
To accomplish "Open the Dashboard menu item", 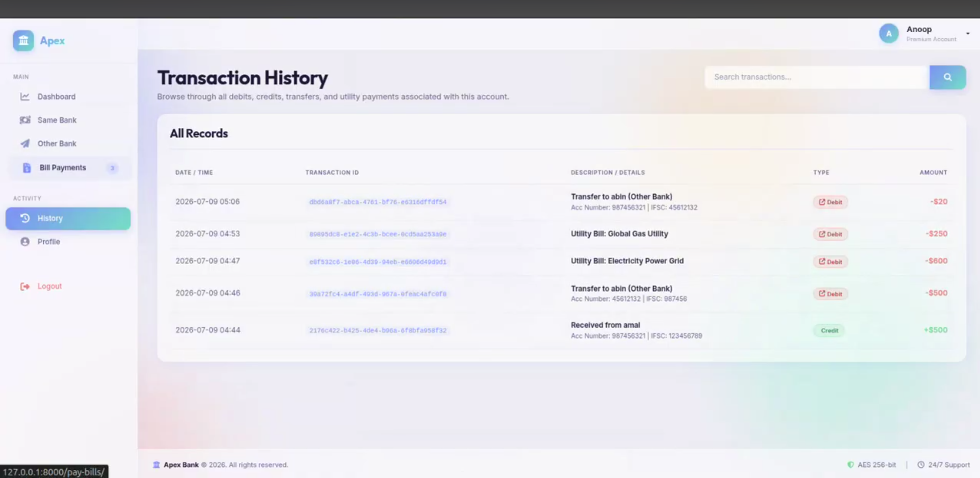I will click(x=68, y=97).
